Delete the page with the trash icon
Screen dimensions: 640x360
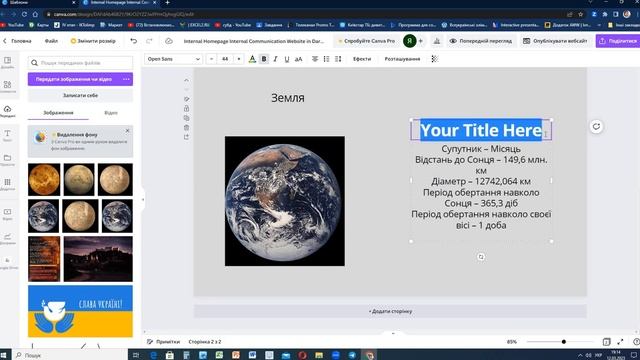(x=187, y=128)
